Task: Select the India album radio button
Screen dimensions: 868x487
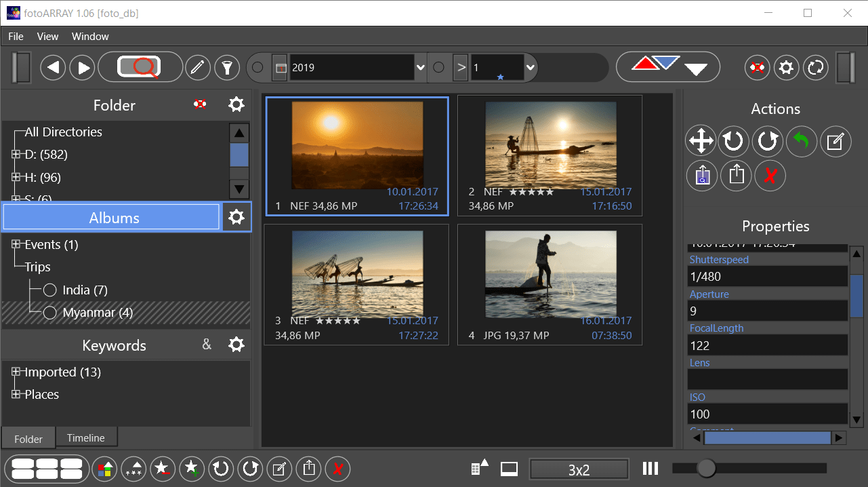Action: coord(49,290)
